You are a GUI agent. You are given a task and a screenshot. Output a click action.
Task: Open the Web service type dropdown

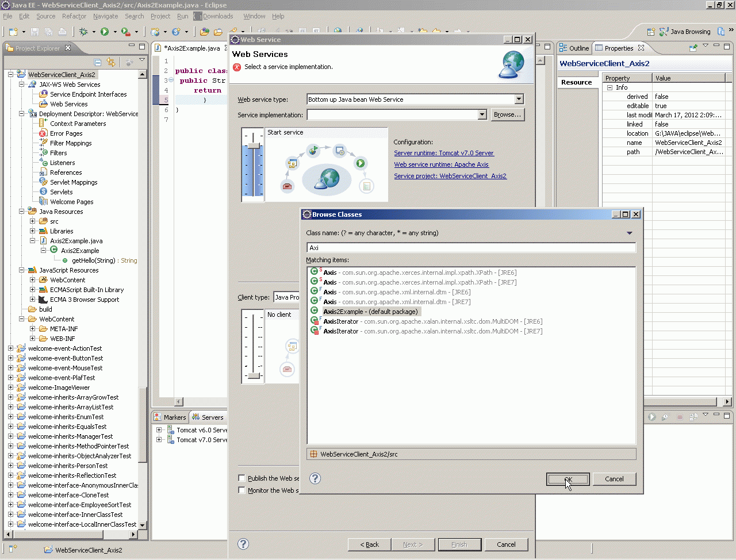point(519,99)
